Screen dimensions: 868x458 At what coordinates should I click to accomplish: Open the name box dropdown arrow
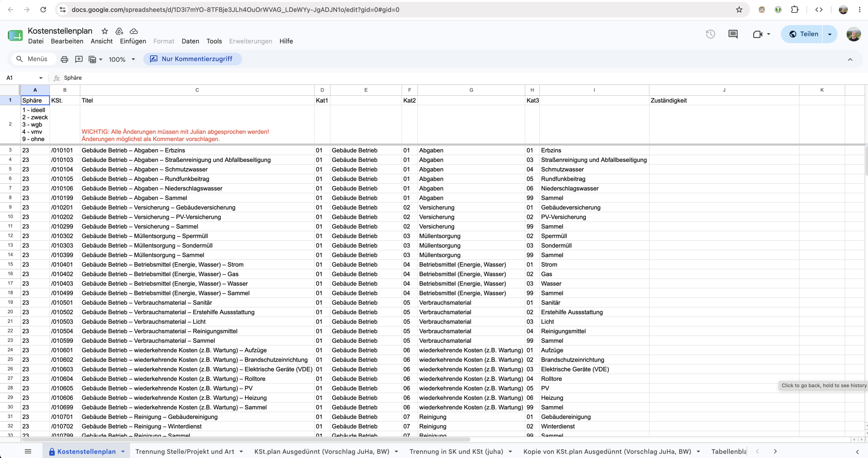click(41, 78)
